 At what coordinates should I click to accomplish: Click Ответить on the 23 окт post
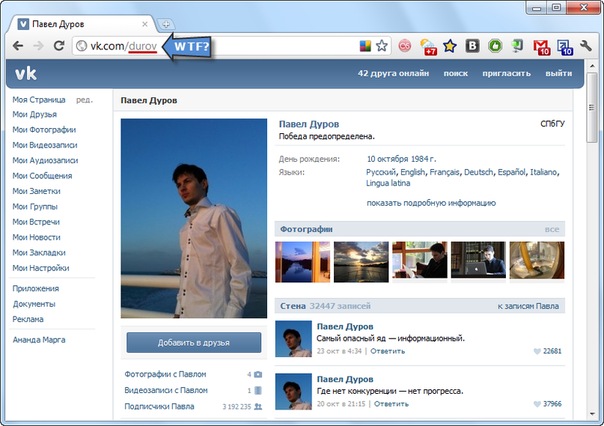(x=388, y=351)
